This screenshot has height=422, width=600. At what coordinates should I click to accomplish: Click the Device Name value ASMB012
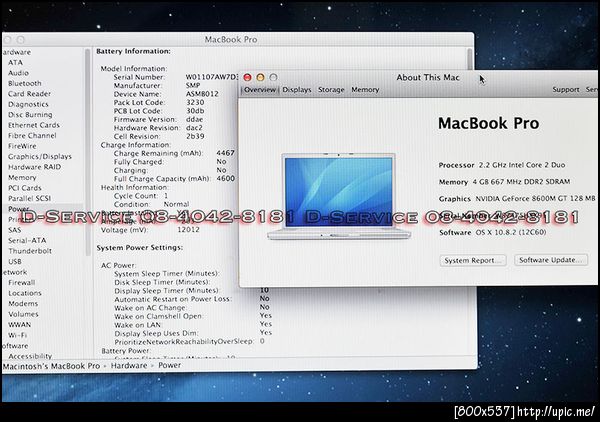202,94
